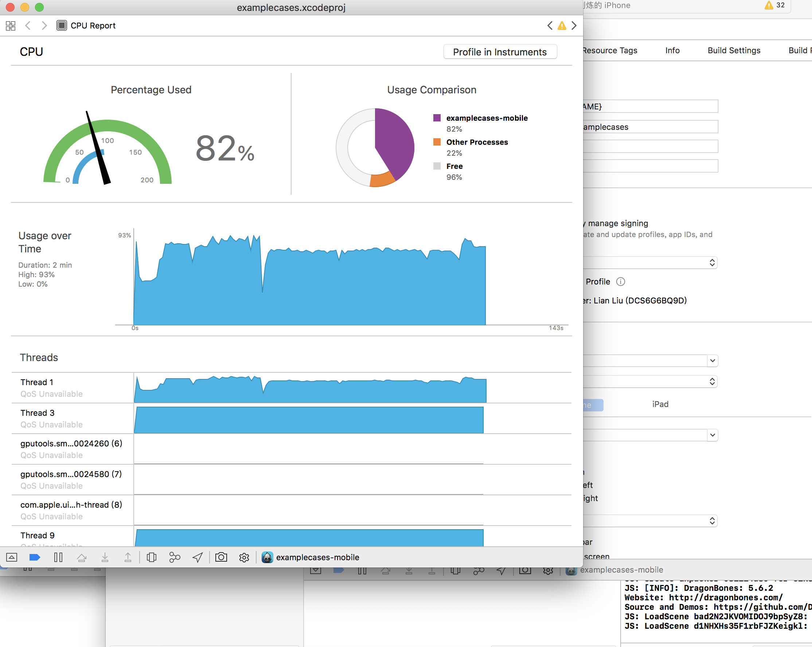Expand the dropdown above iPad option
The image size is (812, 647).
(711, 381)
